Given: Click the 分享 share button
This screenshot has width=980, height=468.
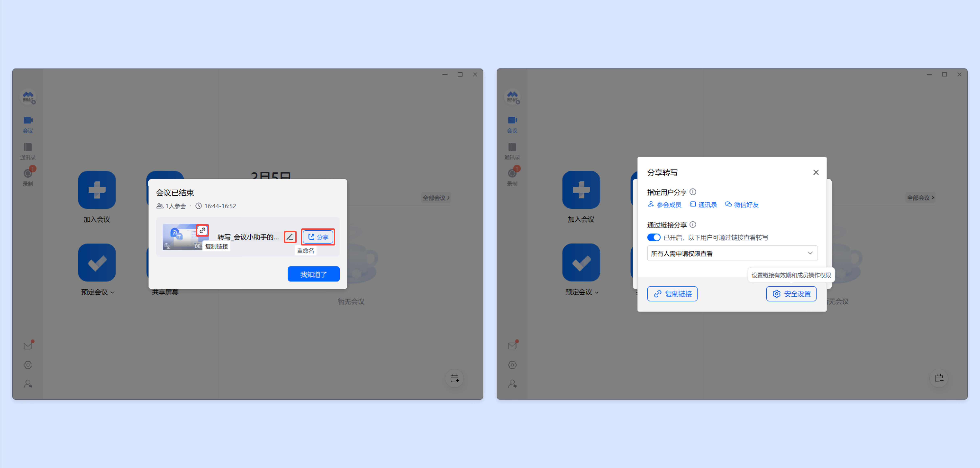Looking at the screenshot, I should (x=318, y=237).
